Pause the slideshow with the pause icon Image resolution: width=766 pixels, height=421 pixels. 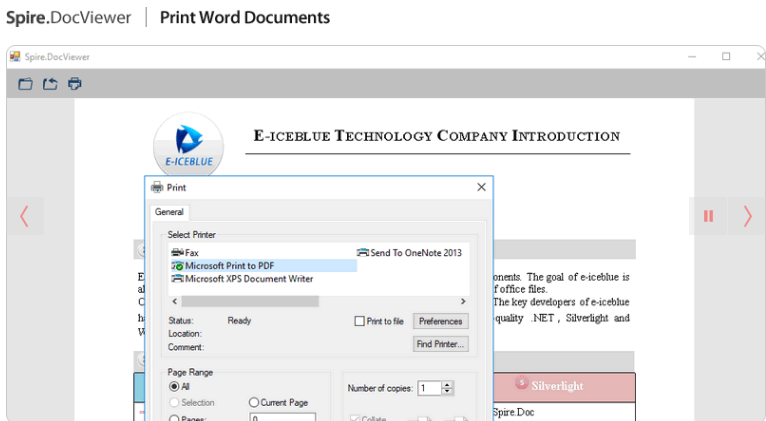point(708,216)
